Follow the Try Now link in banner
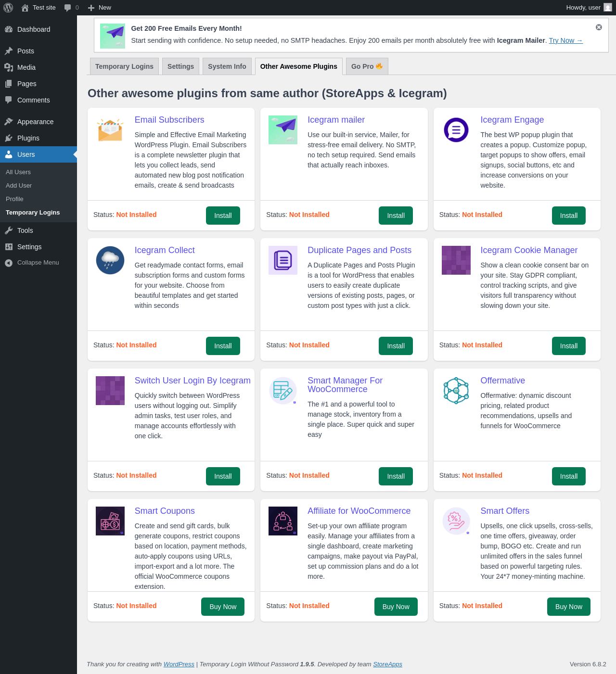This screenshot has width=616, height=674. tap(566, 40)
